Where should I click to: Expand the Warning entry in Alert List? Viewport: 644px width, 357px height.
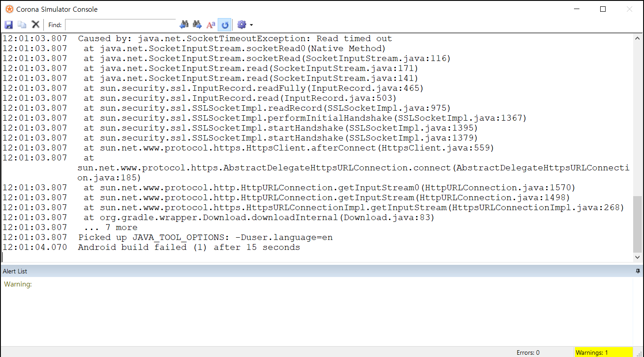coord(18,284)
